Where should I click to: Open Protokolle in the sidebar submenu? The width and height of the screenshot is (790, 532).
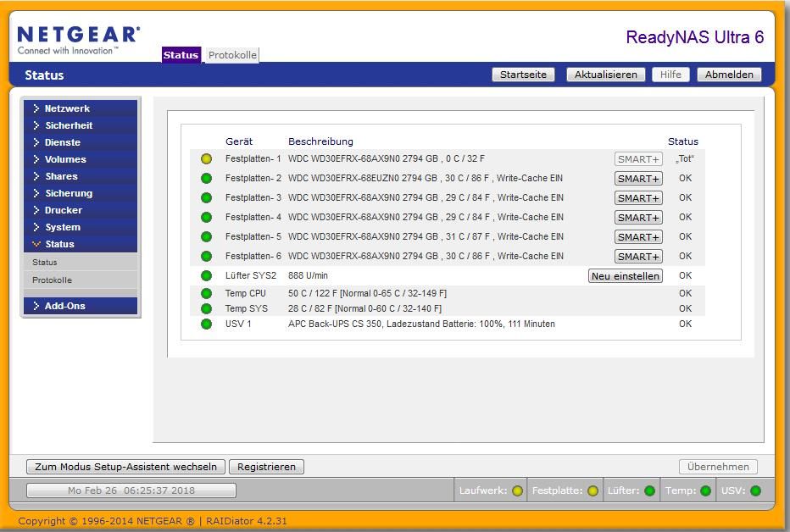tap(53, 280)
